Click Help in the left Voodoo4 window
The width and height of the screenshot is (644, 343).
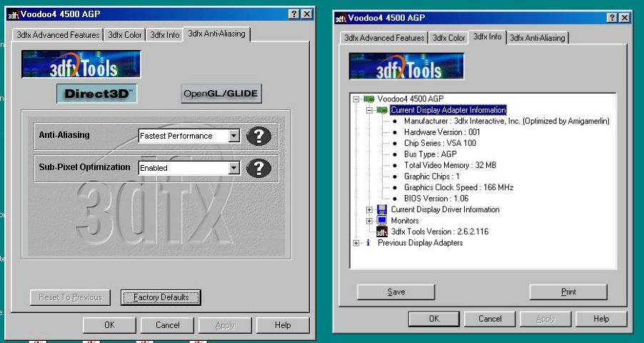(283, 325)
